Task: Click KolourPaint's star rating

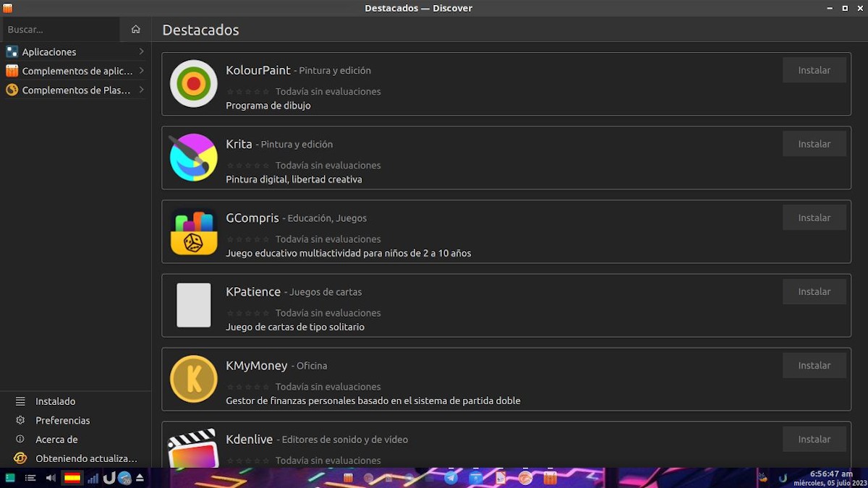Action: tap(248, 92)
